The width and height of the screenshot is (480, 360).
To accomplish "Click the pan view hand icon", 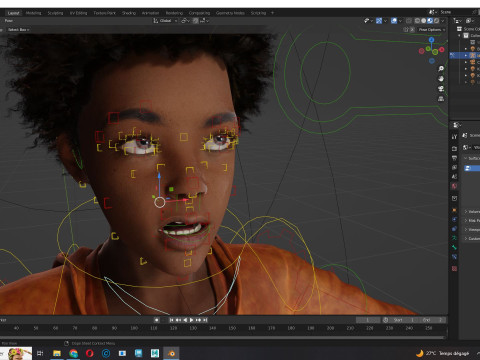I will pyautogui.click(x=441, y=79).
